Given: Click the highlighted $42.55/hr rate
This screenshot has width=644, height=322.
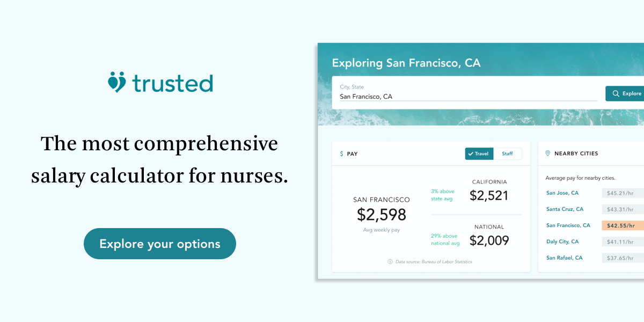Looking at the screenshot, I should 621,225.
